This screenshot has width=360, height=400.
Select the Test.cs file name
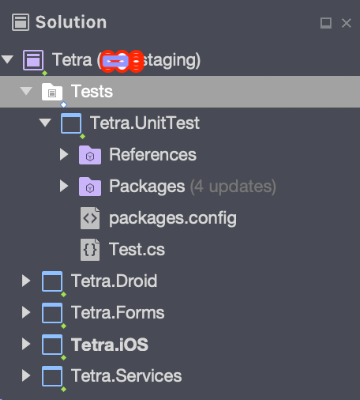[x=137, y=250]
